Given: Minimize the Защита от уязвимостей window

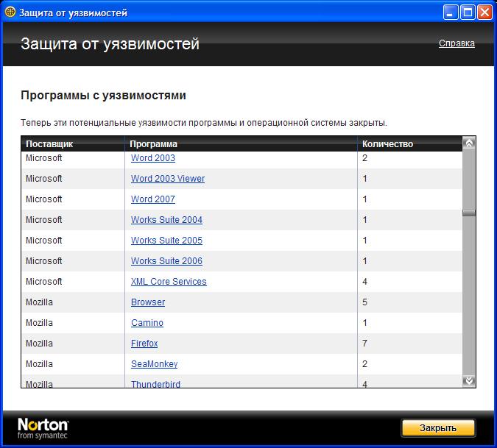Looking at the screenshot, I should pos(450,13).
